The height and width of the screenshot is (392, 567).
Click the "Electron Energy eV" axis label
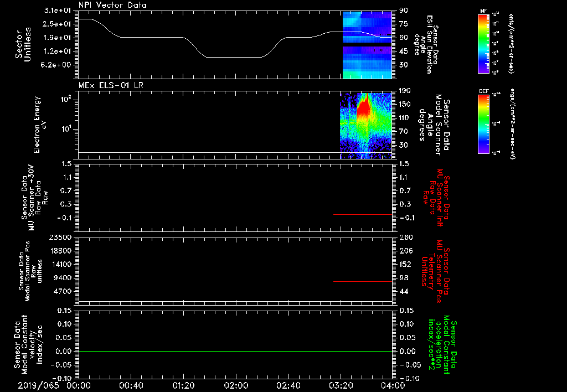40,125
